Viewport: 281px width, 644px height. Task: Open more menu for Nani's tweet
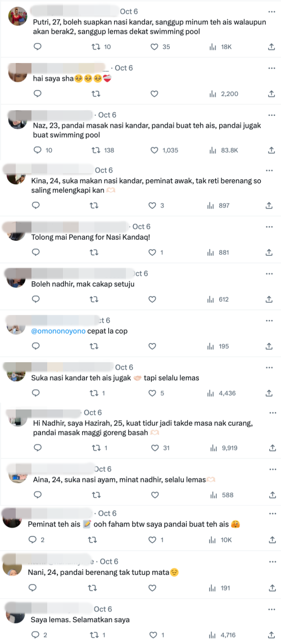pyautogui.click(x=273, y=561)
